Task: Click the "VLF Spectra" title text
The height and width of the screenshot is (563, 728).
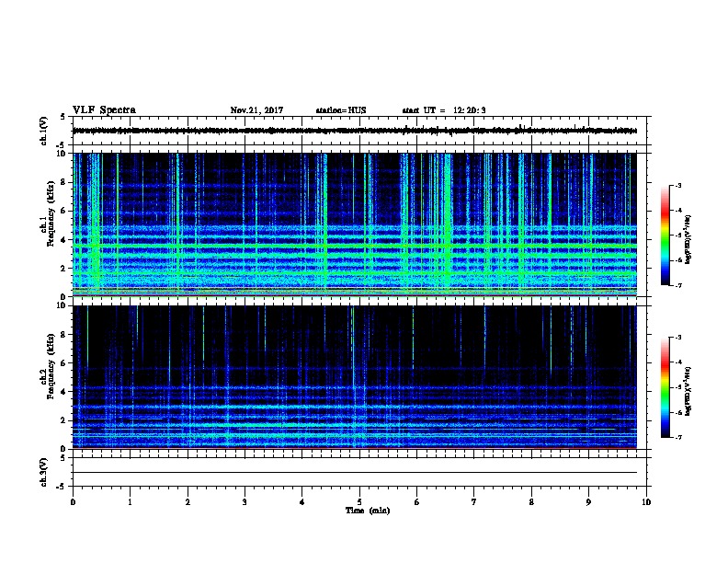Action: pos(104,110)
